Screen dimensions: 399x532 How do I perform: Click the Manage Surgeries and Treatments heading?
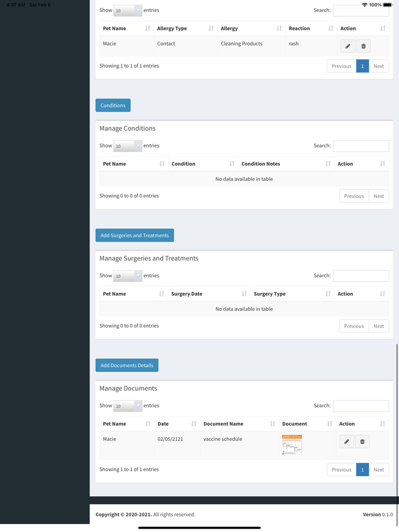click(149, 258)
